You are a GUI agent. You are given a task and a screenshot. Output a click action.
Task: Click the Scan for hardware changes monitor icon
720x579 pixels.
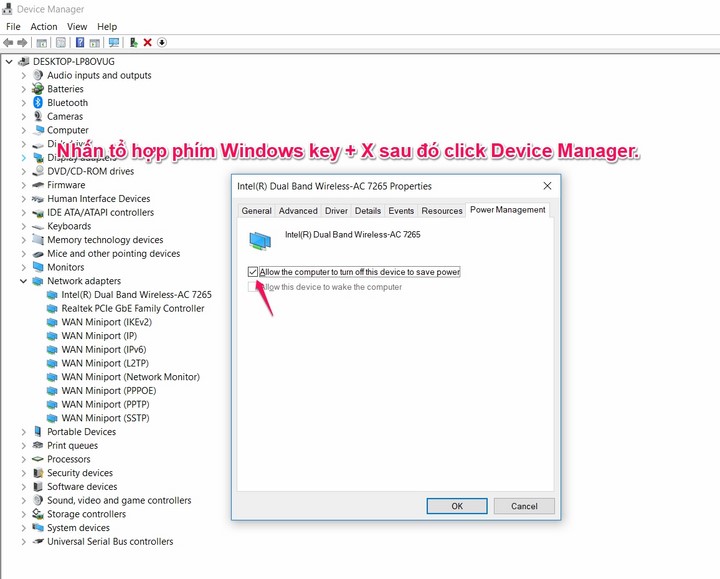tap(113, 43)
